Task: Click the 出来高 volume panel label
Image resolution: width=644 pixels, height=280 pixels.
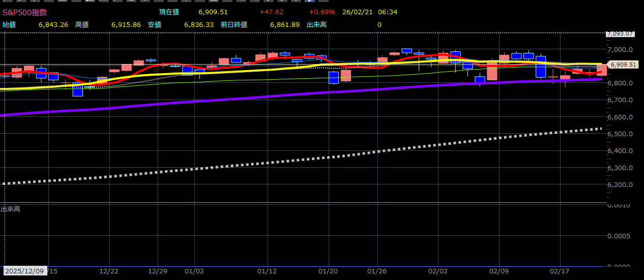Action: pyautogui.click(x=11, y=209)
